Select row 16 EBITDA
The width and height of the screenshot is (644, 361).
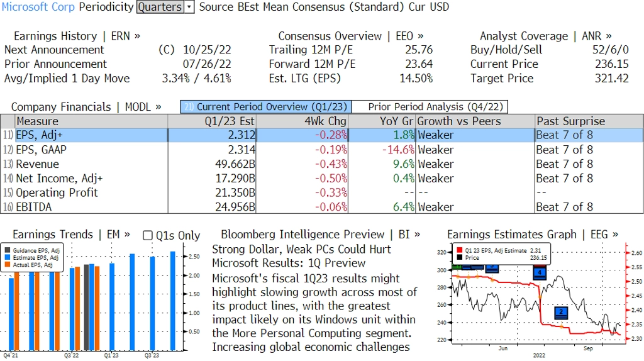tap(322, 206)
